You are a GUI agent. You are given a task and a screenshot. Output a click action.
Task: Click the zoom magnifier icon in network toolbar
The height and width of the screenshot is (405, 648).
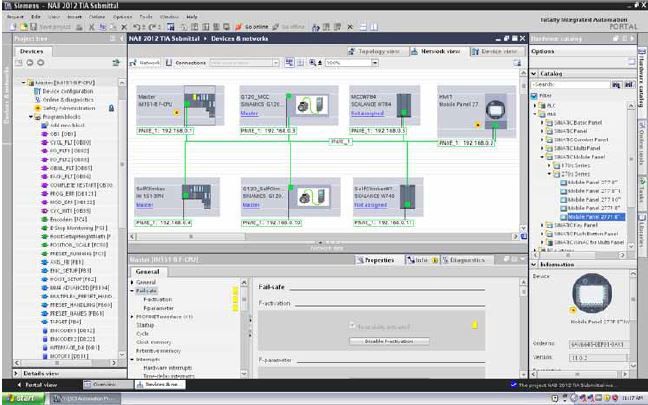click(x=313, y=63)
